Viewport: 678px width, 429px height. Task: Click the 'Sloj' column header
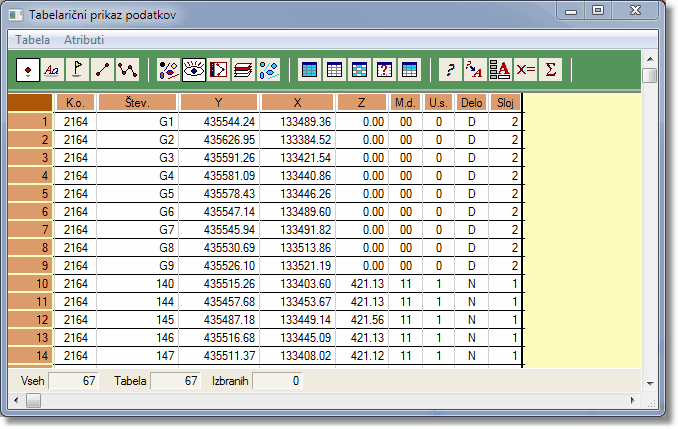point(505,102)
